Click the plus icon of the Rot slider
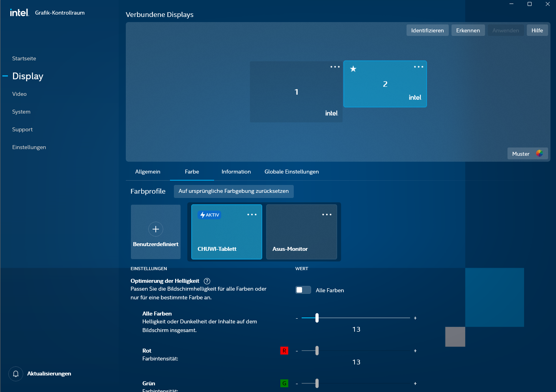 [415, 351]
